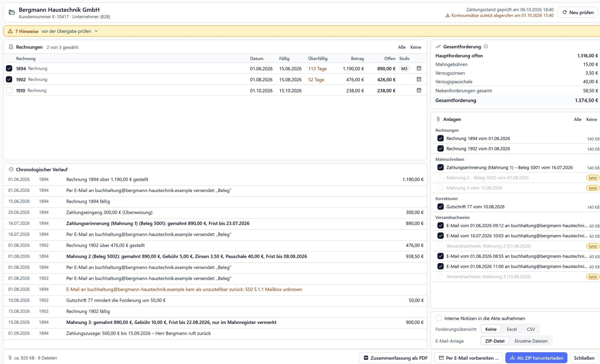Click the double-check icon beside Gesamtforderung
This screenshot has height=364, width=600.
pyautogui.click(x=438, y=47)
